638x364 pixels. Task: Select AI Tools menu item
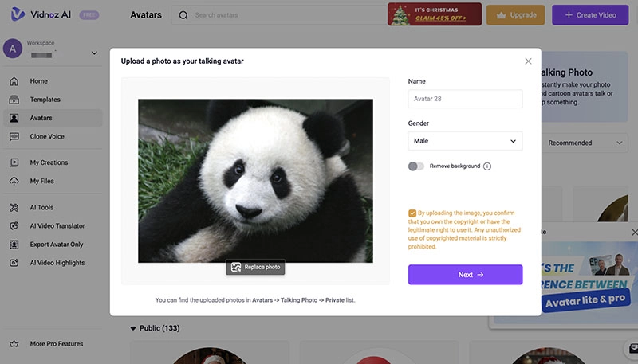(41, 207)
